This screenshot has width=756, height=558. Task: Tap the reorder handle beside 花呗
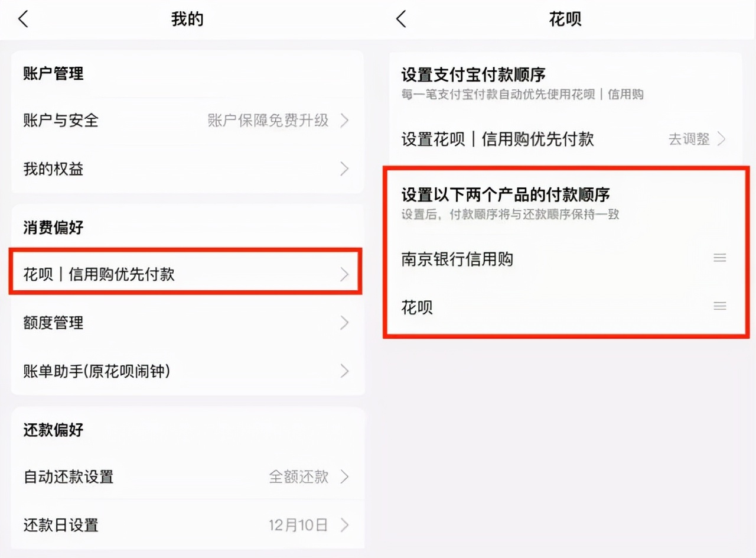[719, 306]
